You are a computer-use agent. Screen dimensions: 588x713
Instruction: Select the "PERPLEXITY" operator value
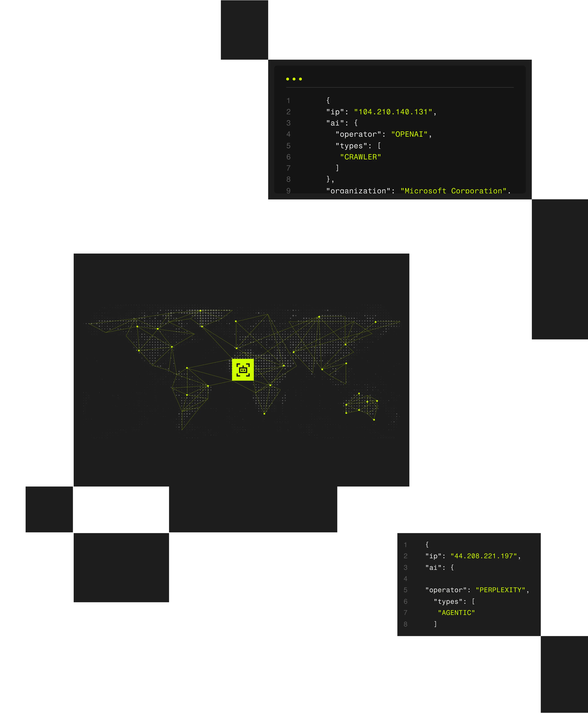pyautogui.click(x=500, y=590)
